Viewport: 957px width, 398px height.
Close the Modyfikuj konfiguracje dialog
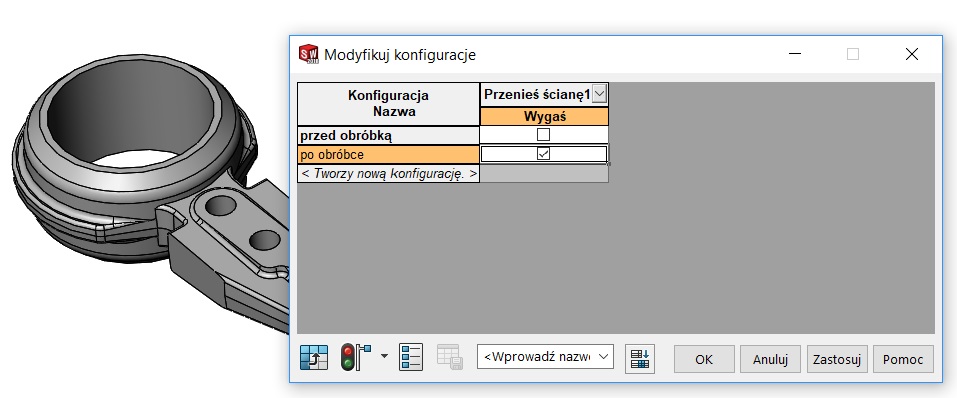[x=912, y=54]
